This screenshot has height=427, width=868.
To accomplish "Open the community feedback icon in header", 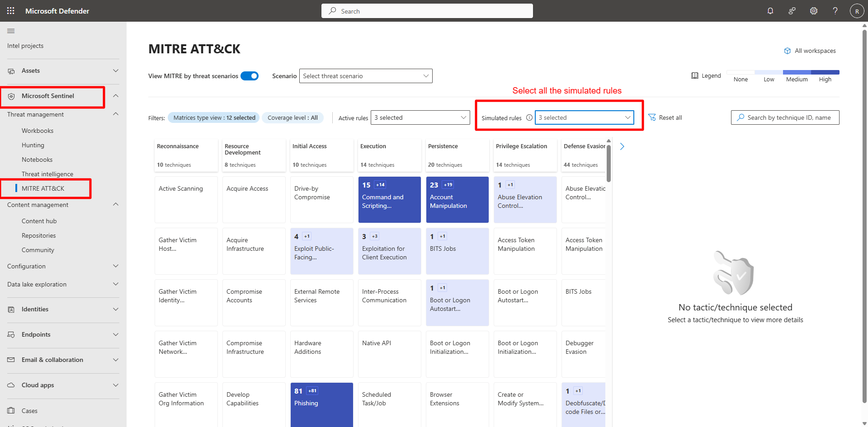I will pyautogui.click(x=792, y=11).
